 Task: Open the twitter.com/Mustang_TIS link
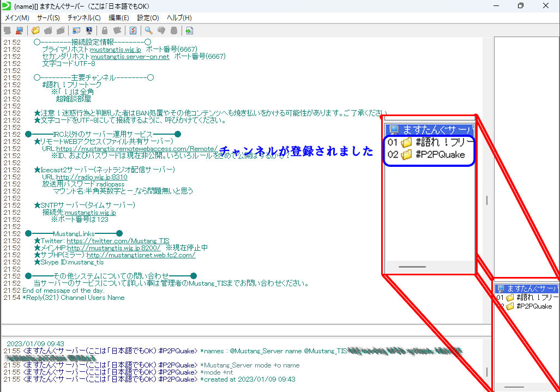[x=118, y=240]
